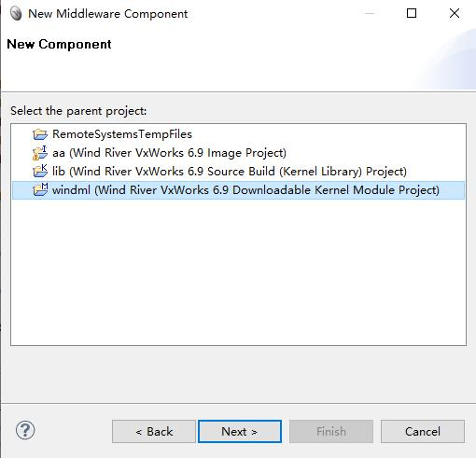The image size is (476, 458).
Task: Open help via the question mark icon
Action: (x=25, y=430)
